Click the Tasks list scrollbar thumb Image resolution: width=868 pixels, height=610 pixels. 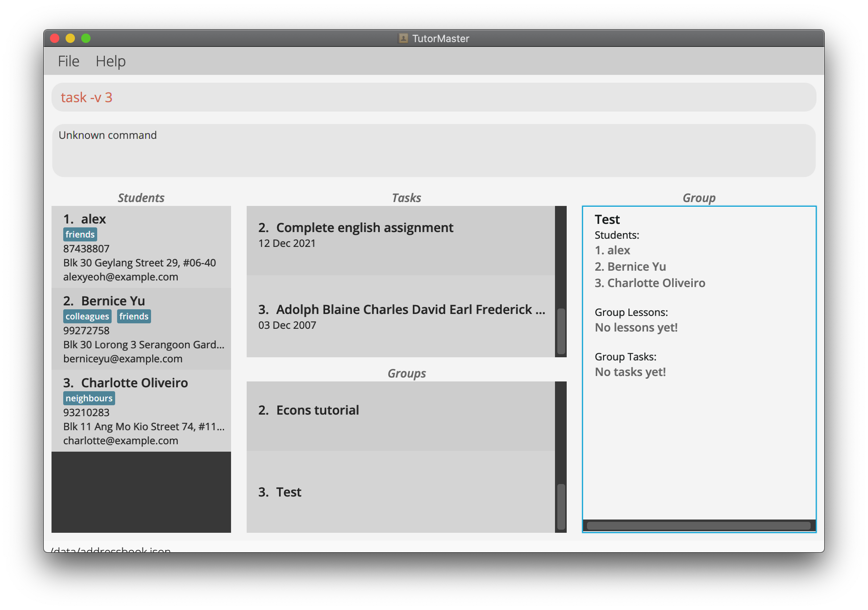(x=561, y=331)
